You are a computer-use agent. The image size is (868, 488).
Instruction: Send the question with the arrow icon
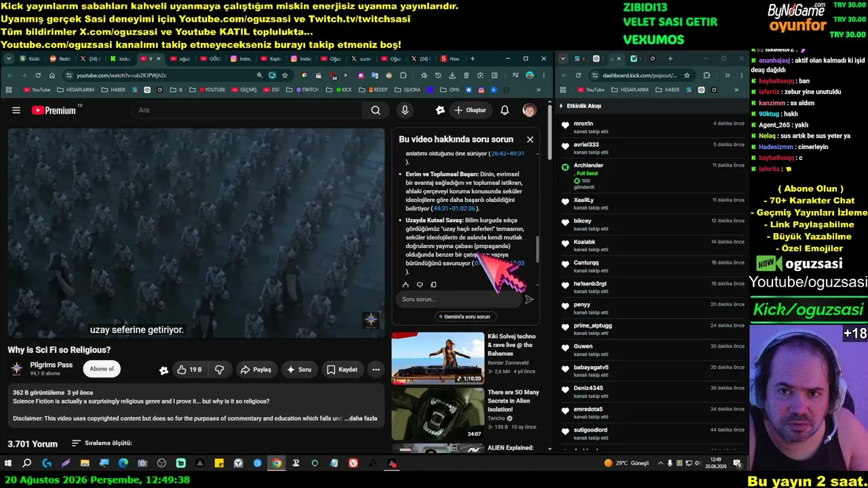[x=529, y=299]
